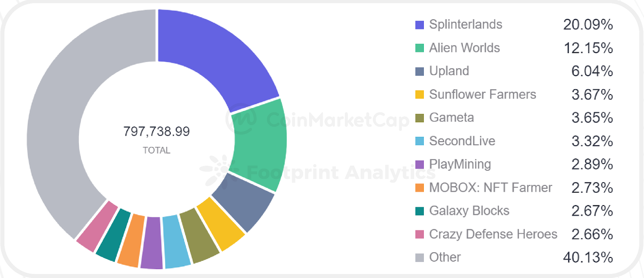Click the Crazy Defense Heroes legend label
The width and height of the screenshot is (644, 278).
pyautogui.click(x=493, y=234)
